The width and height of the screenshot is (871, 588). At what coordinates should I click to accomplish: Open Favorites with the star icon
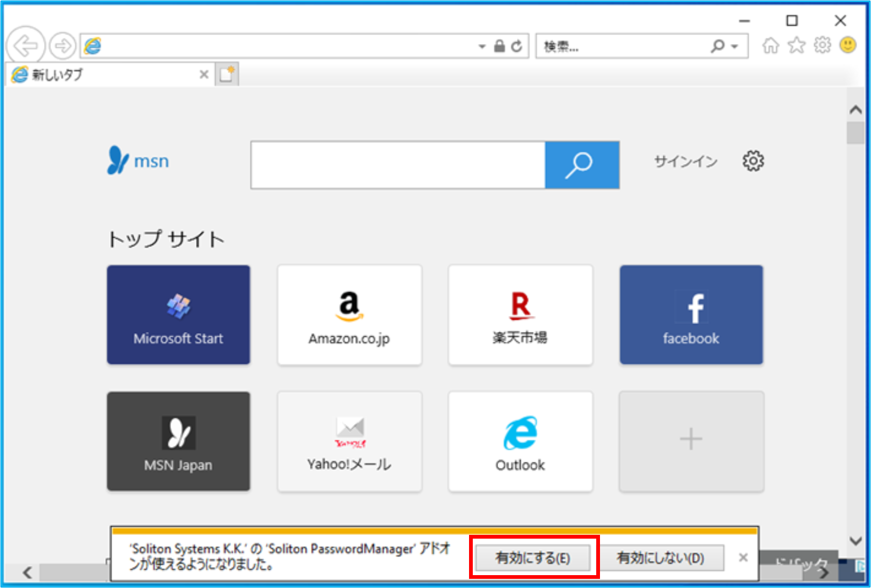(796, 46)
